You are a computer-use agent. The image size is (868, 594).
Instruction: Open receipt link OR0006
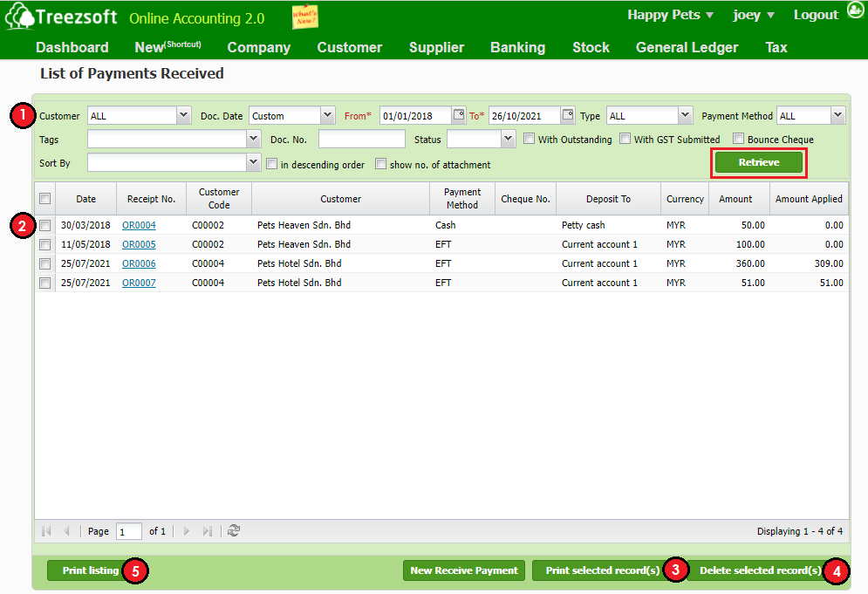139,263
